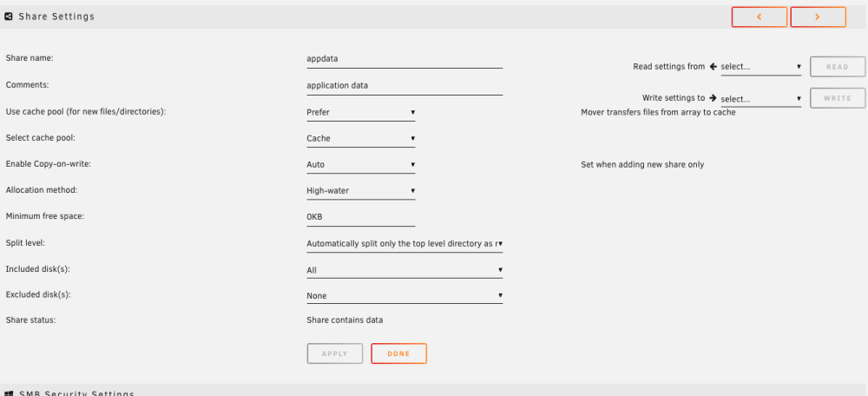Focus the Comments input field

[x=404, y=86]
